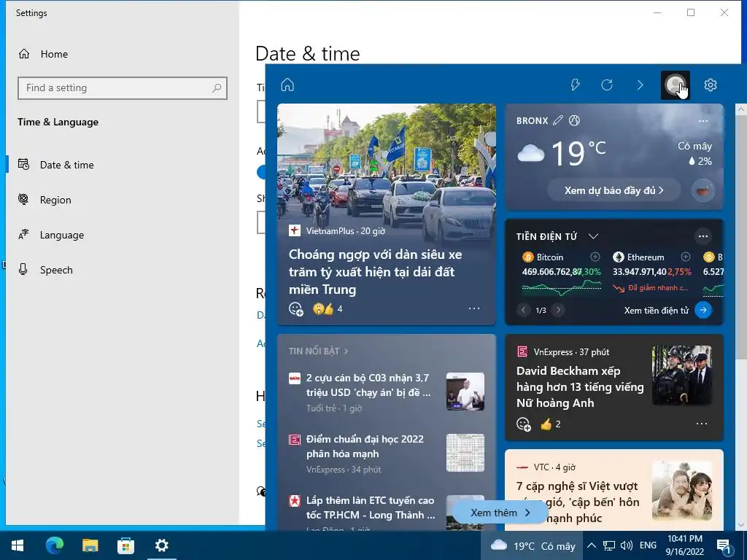Image resolution: width=747 pixels, height=560 pixels.
Task: Select Region in Settings sidebar
Action: 123,200
